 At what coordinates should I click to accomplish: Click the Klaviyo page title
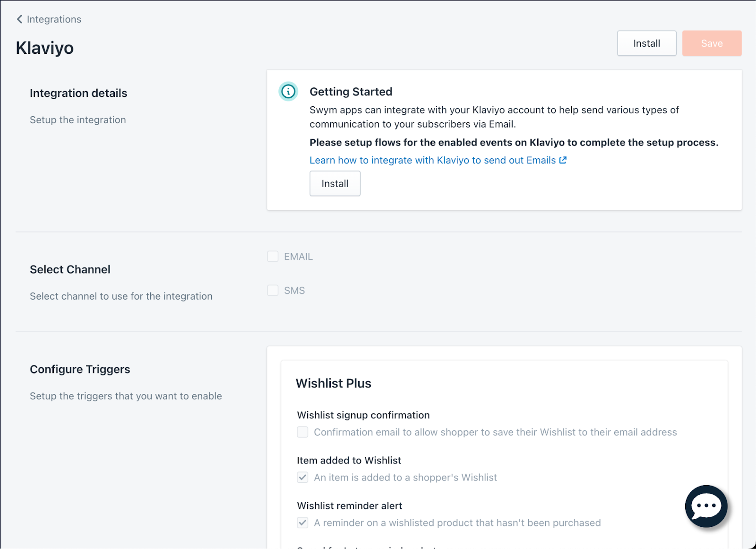pyautogui.click(x=45, y=48)
